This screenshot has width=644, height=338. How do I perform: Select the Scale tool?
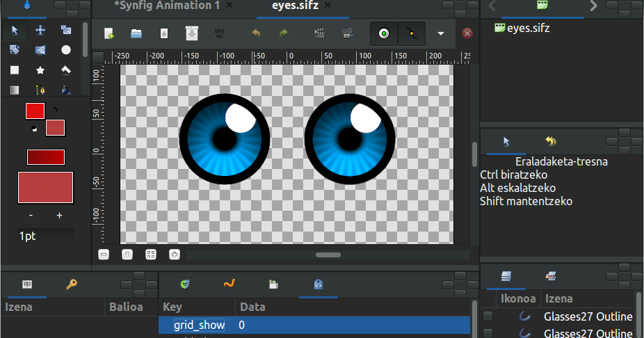click(65, 30)
